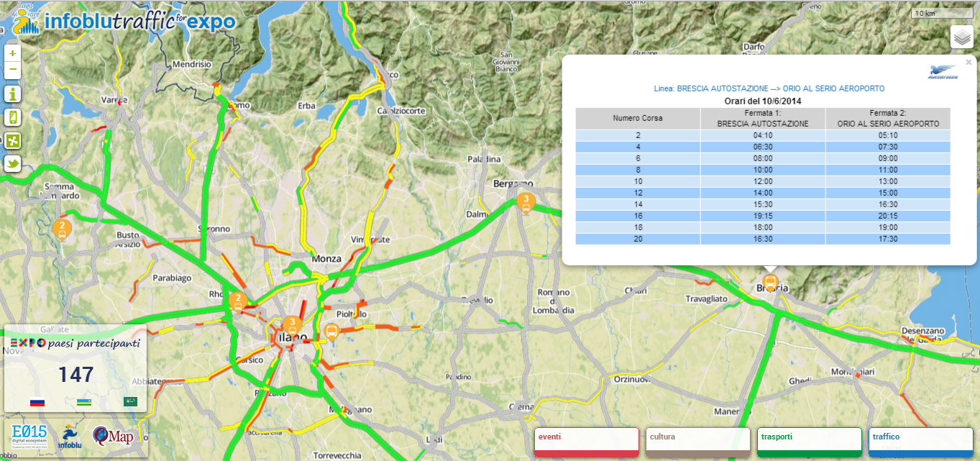This screenshot has height=461, width=980.
Task: Click the QMap logo
Action: point(113,437)
